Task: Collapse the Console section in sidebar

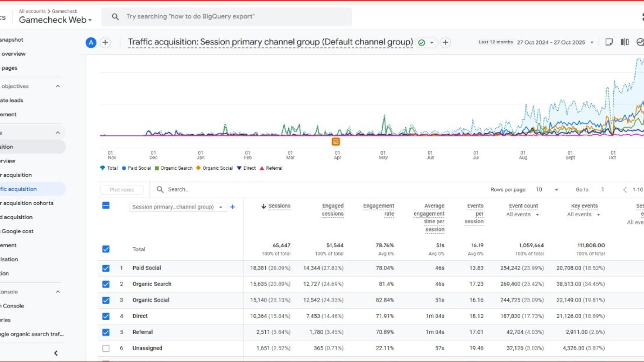Action: tap(58, 292)
